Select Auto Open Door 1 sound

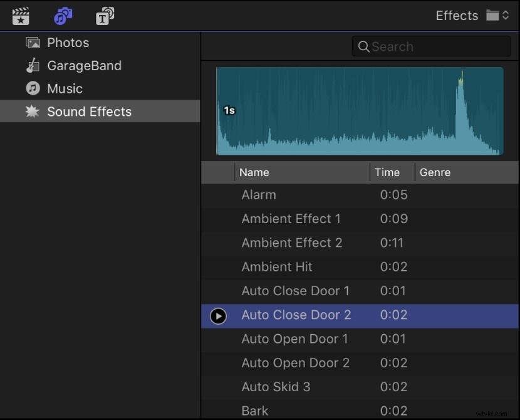point(295,339)
